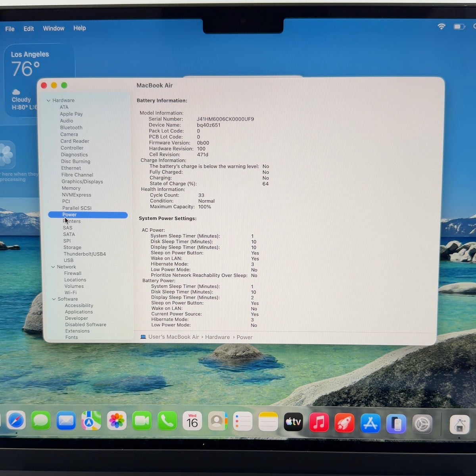
Task: Click the serial number J41HM6006CK0000UF9
Action: (x=225, y=119)
